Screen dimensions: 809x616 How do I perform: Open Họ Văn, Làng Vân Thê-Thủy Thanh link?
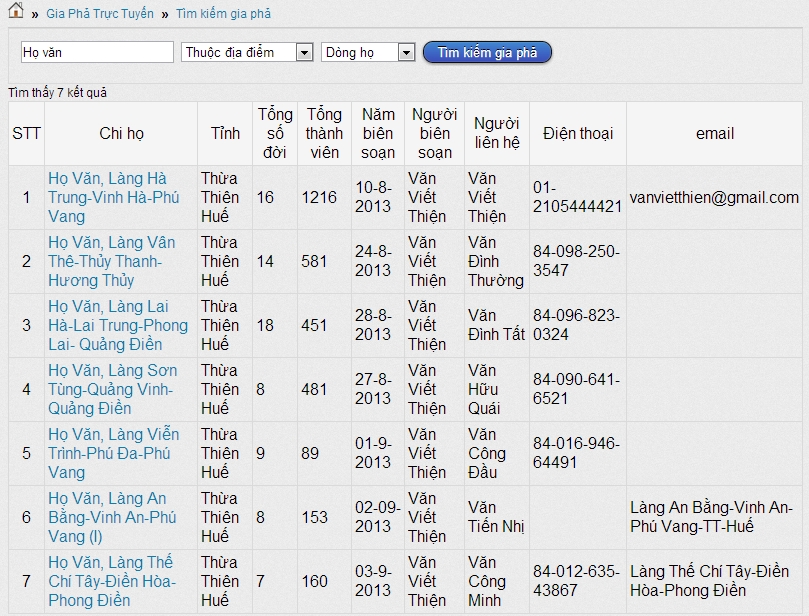click(x=111, y=261)
